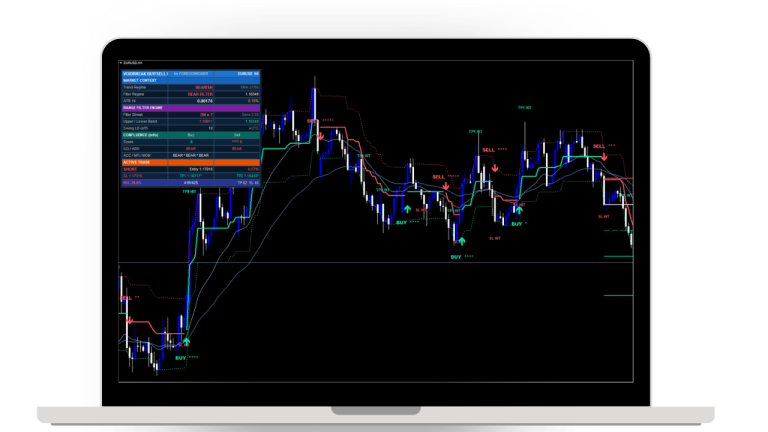Viewport: 768px width, 432px height.
Task: Click the 'CCI / ADX' row label
Action: [x=131, y=148]
